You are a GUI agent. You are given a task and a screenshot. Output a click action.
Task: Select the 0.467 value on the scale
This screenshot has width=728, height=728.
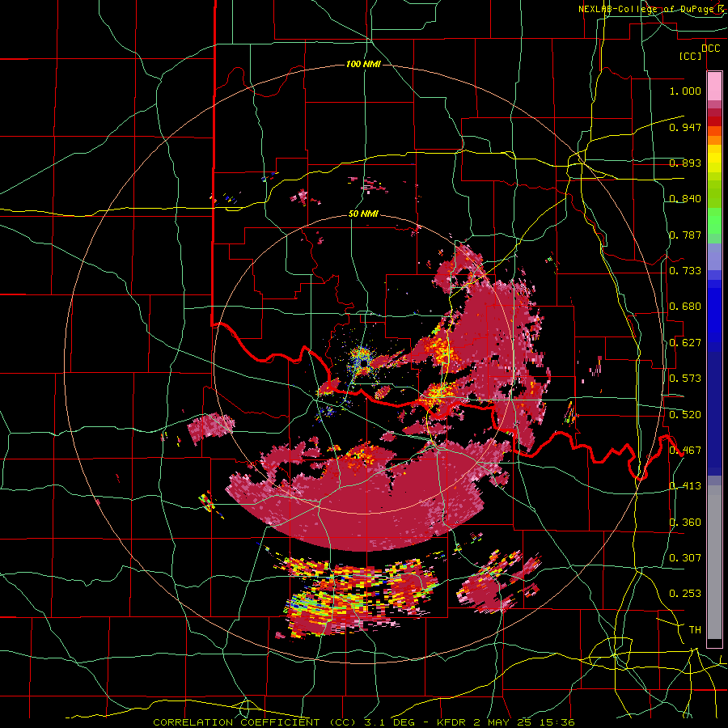(x=685, y=451)
